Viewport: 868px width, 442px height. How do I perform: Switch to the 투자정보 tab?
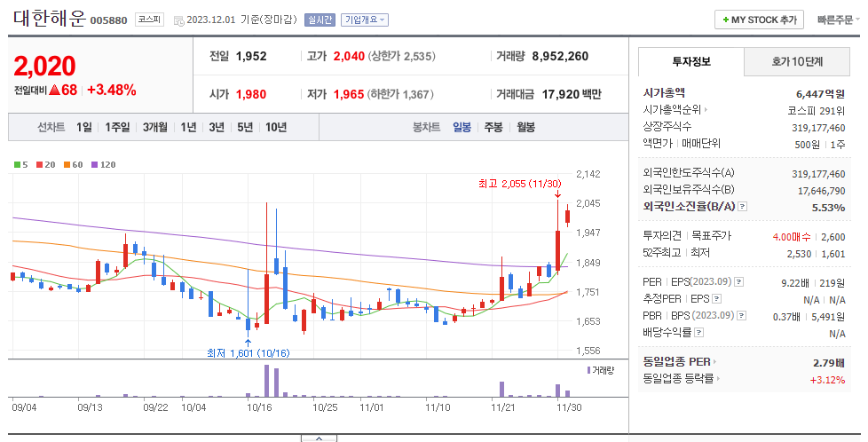coord(690,61)
